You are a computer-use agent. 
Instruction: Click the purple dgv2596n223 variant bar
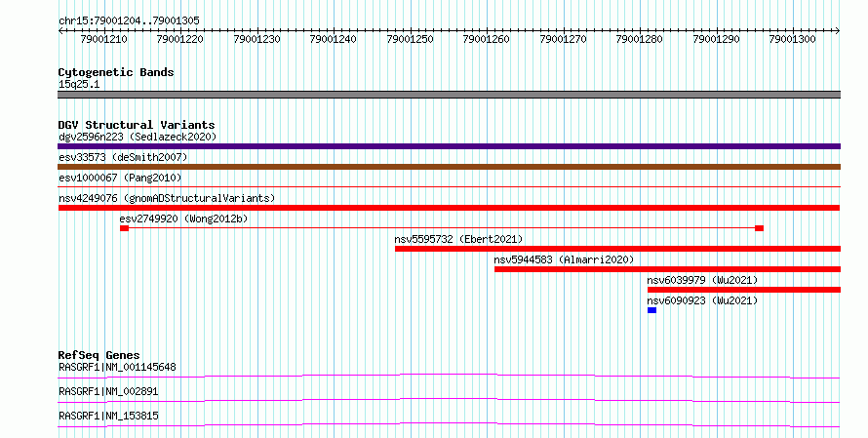[449, 146]
